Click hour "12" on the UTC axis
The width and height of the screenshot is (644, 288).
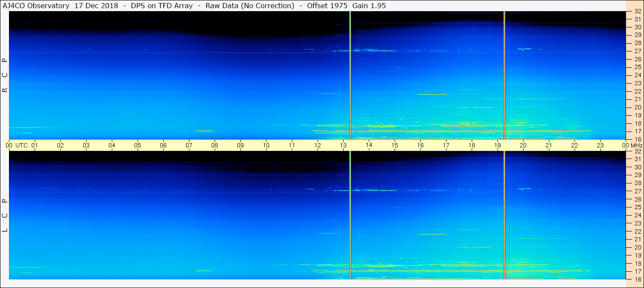pyautogui.click(x=318, y=145)
